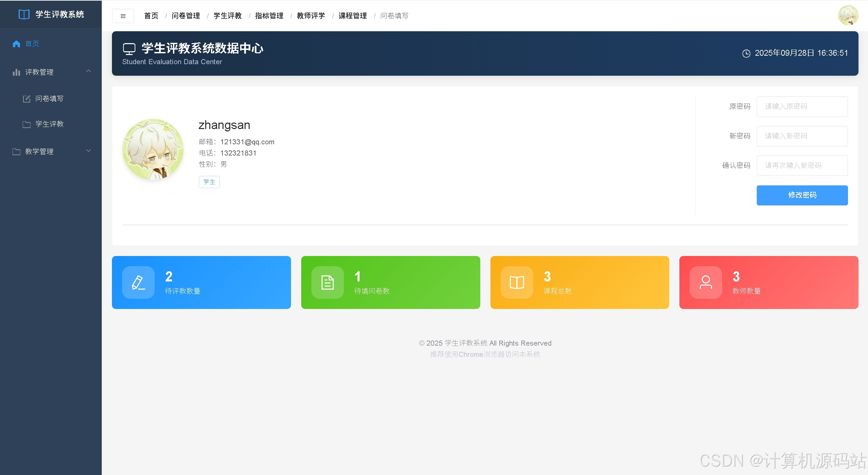Click the 学生 role tag

click(209, 182)
